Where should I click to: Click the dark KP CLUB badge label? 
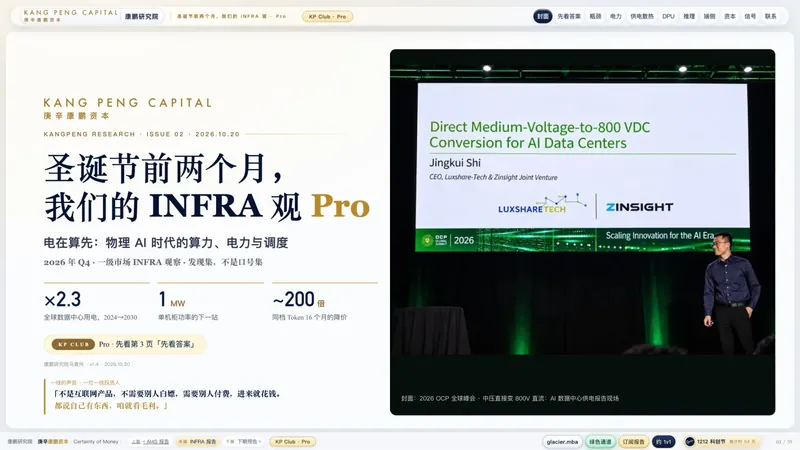[73, 344]
